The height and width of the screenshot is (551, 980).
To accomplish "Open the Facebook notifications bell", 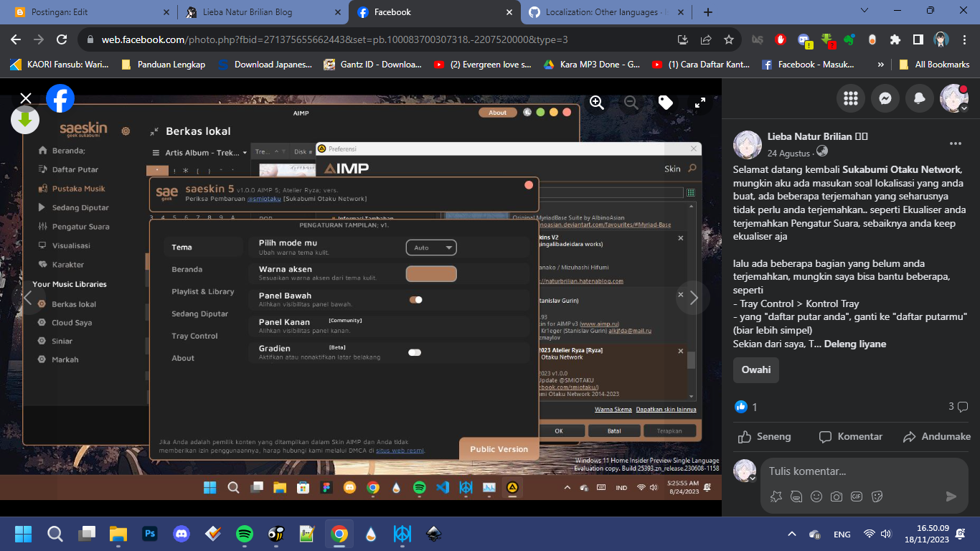I will (920, 99).
